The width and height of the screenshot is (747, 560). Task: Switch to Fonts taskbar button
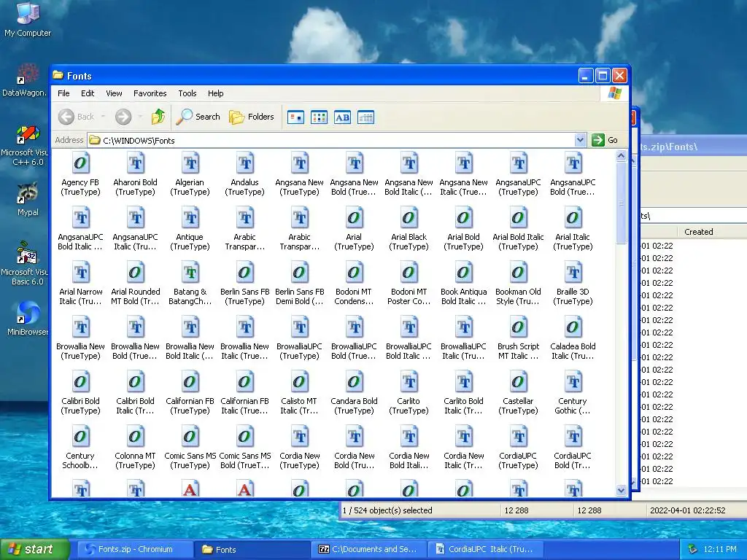coord(252,550)
